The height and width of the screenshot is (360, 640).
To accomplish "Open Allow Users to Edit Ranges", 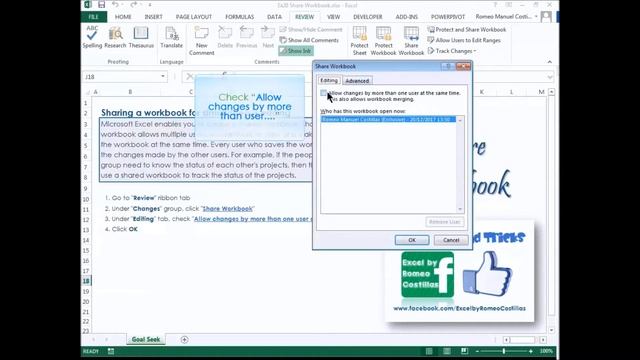I will pyautogui.click(x=464, y=40).
